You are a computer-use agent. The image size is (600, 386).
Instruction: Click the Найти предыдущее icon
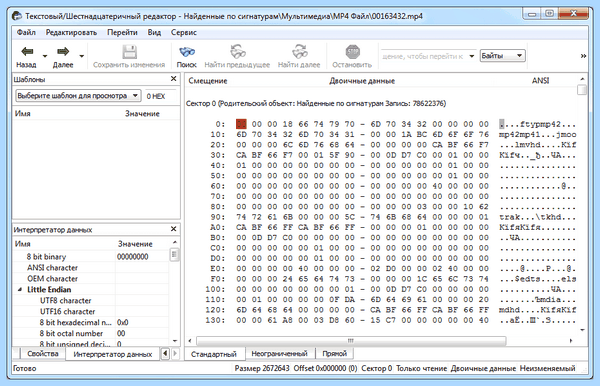(x=237, y=52)
